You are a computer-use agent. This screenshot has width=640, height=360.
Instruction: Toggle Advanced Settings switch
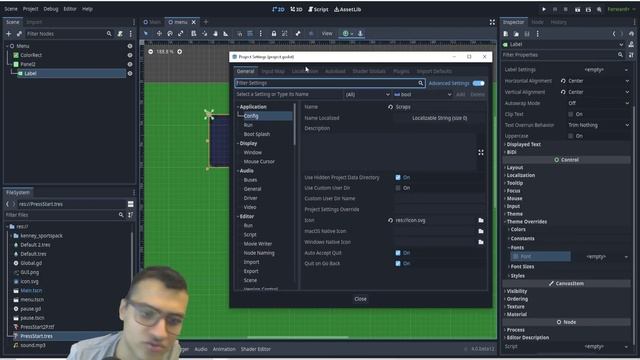coord(478,83)
